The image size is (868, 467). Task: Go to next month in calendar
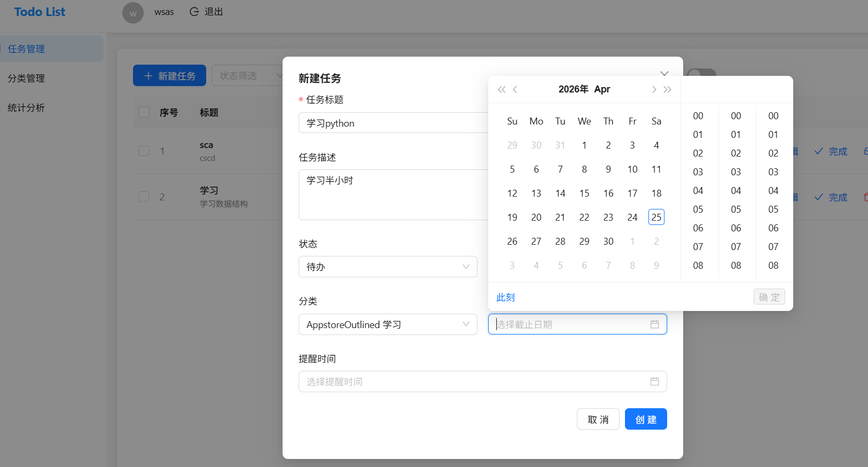tap(654, 90)
